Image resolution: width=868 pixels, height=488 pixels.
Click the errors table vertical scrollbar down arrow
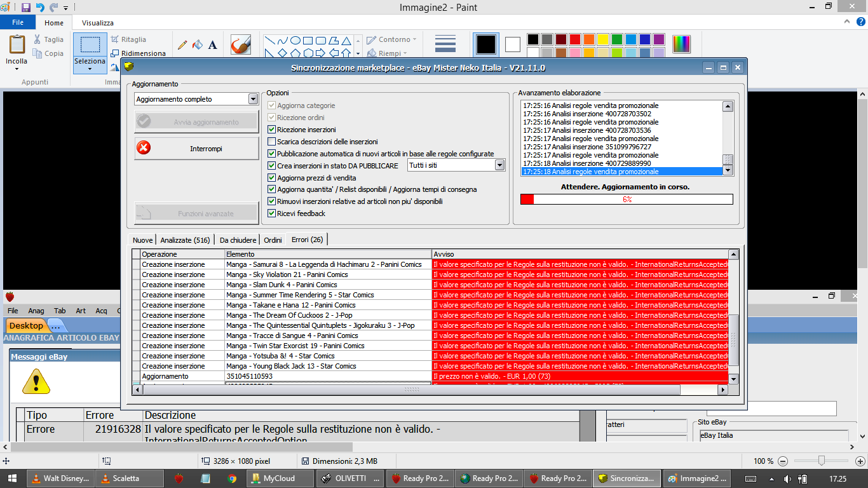(733, 379)
